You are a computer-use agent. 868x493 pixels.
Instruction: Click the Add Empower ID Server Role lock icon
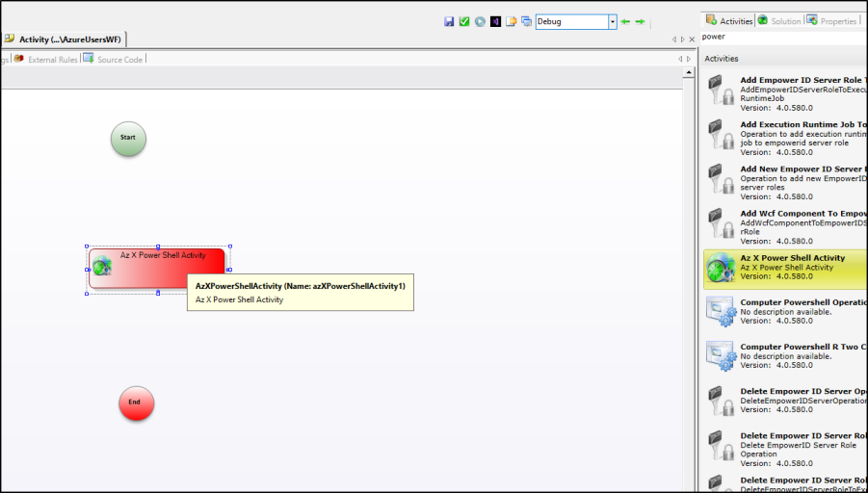(721, 91)
